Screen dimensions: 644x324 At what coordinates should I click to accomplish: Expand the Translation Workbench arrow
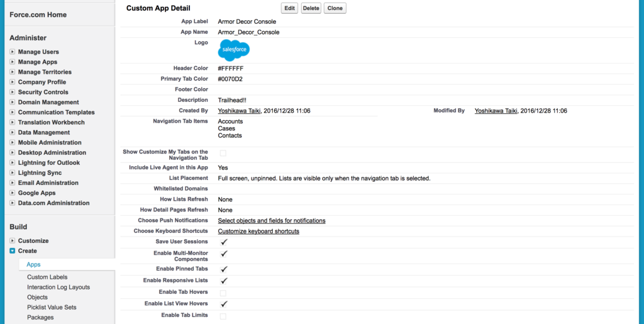pyautogui.click(x=13, y=123)
